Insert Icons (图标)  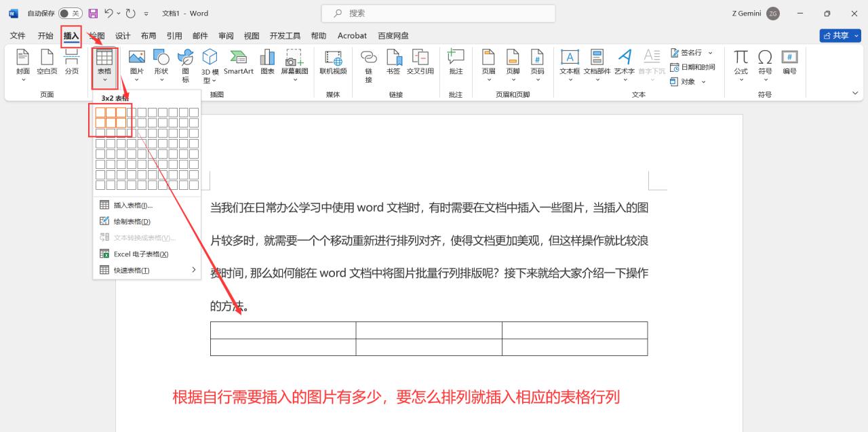click(x=185, y=65)
